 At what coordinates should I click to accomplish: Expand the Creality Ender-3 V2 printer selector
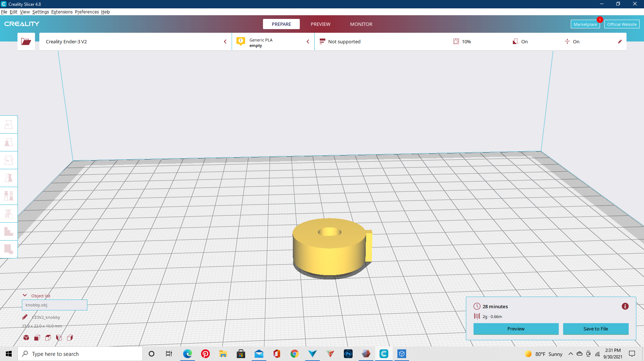click(x=136, y=41)
